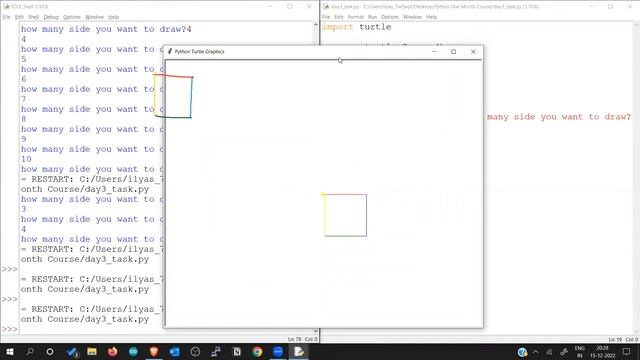
Task: Click scroll-down arrow in IDLE Shell
Action: [316, 331]
